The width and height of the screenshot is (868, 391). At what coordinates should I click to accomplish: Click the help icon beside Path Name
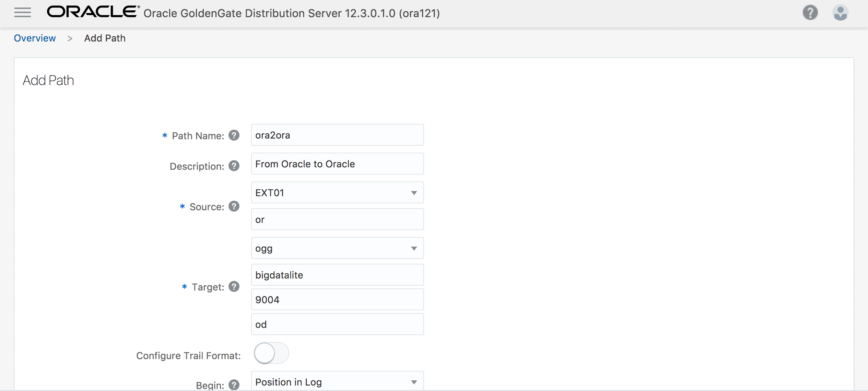234,135
